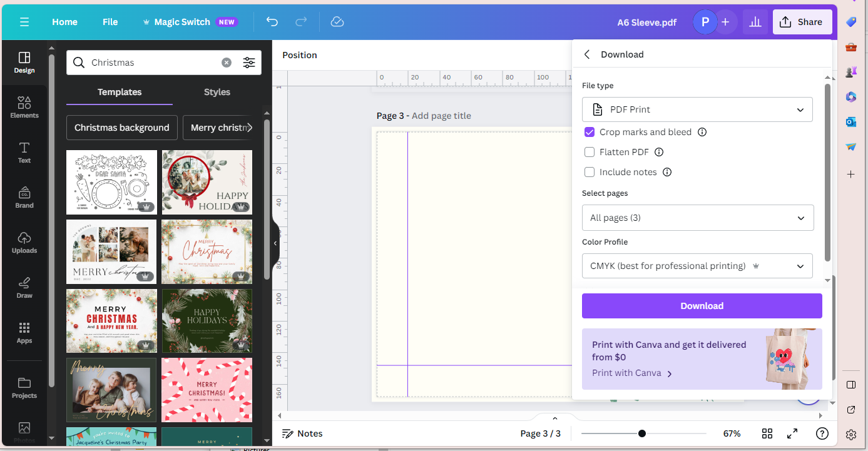The height and width of the screenshot is (451, 868).
Task: Open the hamburger main menu
Action: (24, 22)
